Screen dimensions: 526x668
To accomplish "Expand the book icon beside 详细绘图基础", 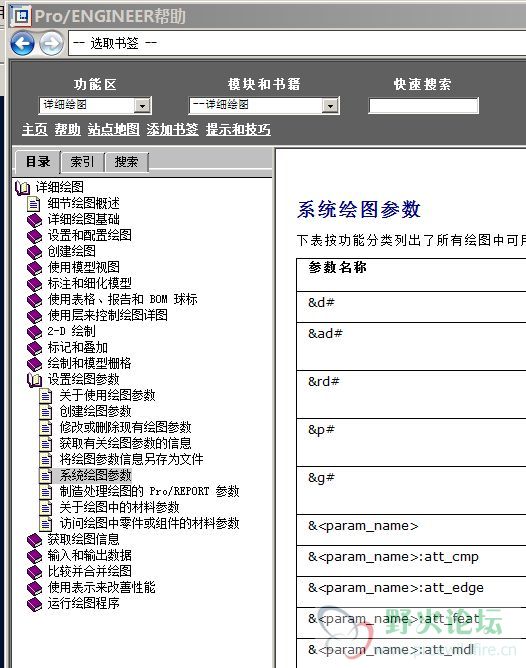I will (34, 220).
